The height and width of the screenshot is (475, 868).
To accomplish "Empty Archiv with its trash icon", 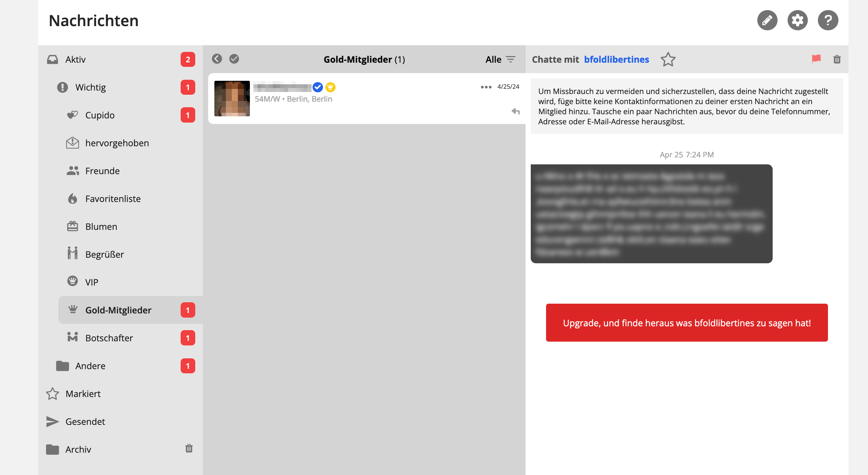I will tap(189, 448).
